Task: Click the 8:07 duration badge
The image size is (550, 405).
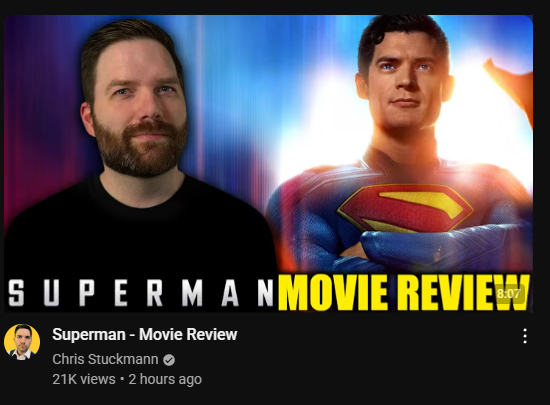Action: pos(509,293)
